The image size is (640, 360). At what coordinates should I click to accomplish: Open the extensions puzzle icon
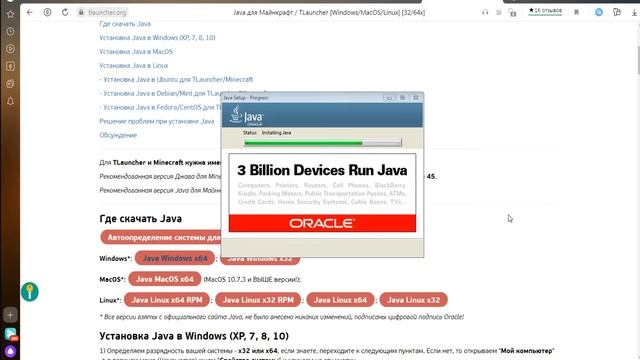pos(617,12)
